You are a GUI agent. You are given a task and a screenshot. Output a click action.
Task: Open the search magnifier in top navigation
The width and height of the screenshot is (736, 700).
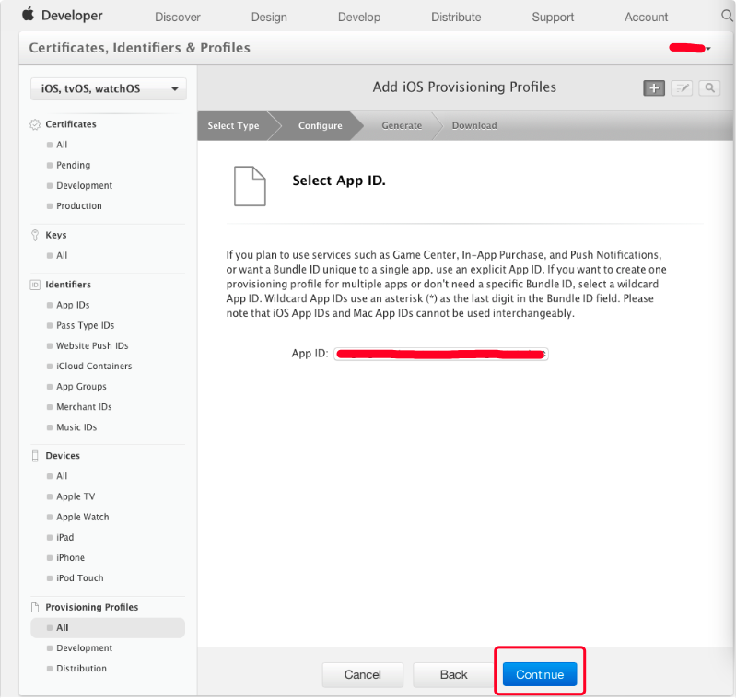(727, 16)
